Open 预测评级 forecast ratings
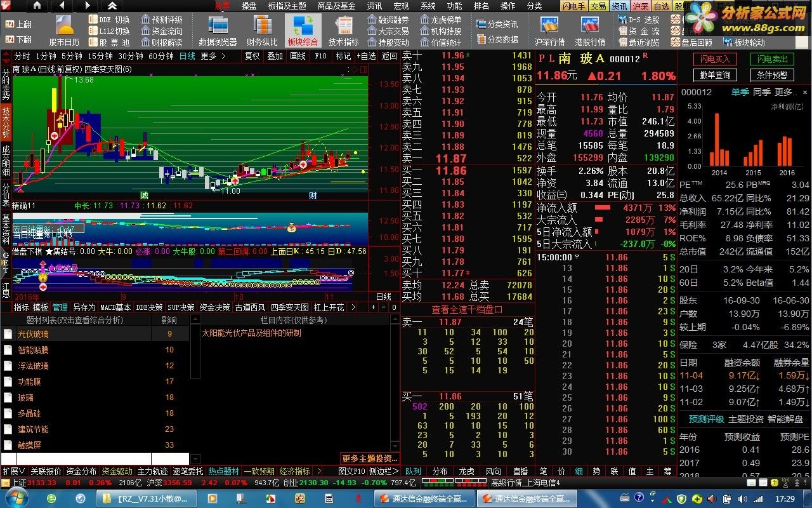Image resolution: width=812 pixels, height=508 pixels. (162, 20)
